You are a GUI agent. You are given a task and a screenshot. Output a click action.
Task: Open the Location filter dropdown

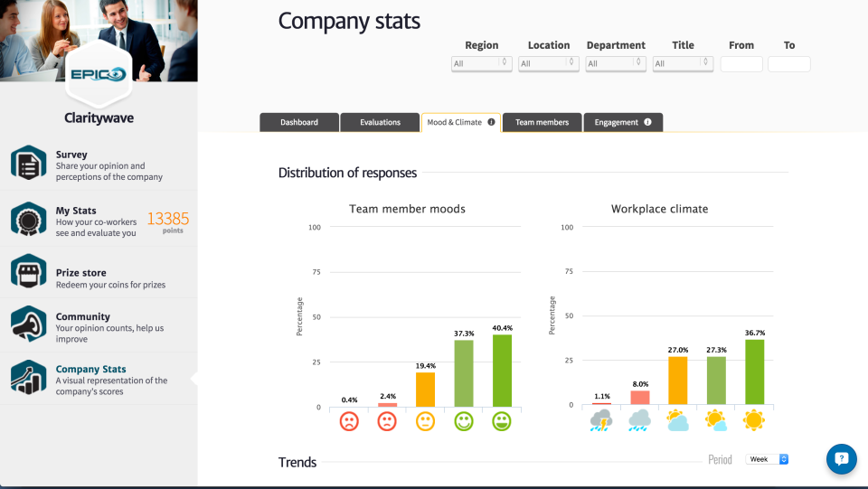tap(548, 64)
